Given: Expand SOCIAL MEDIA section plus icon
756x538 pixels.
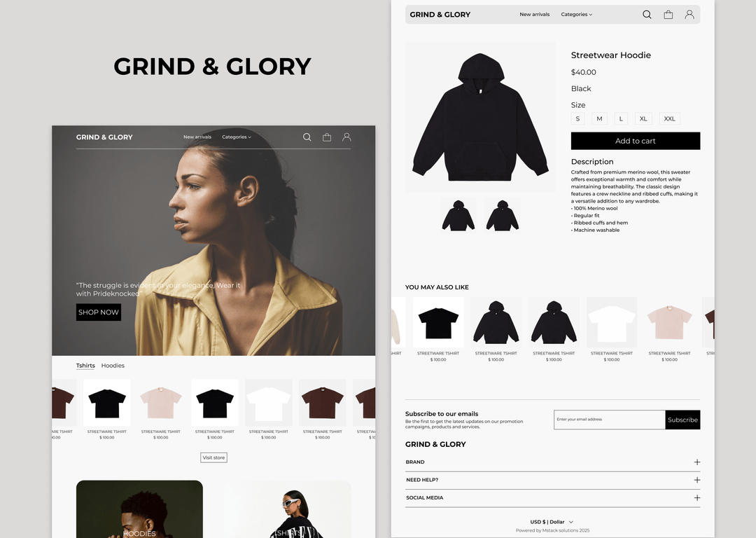Looking at the screenshot, I should click(696, 497).
